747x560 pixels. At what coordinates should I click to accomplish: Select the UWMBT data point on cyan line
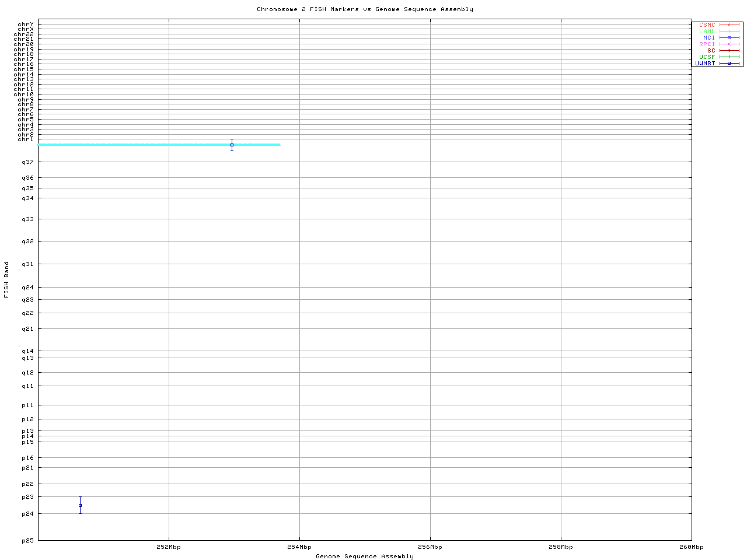[x=232, y=145]
